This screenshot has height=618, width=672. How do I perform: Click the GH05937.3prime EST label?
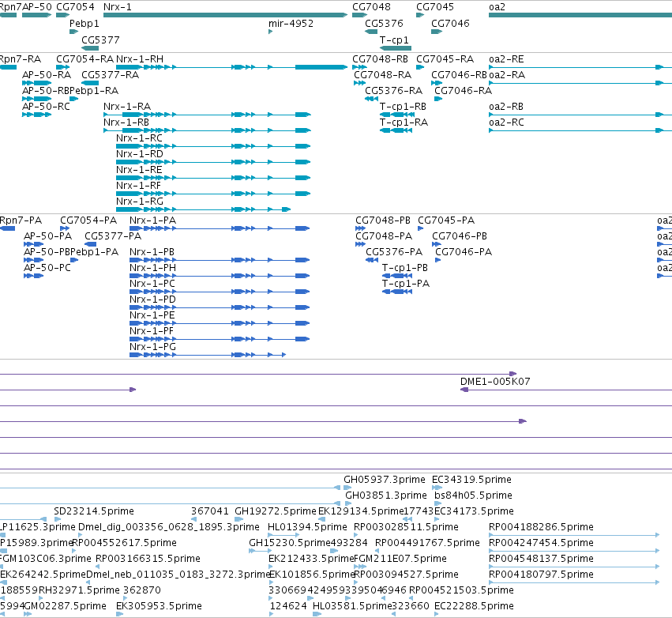point(385,480)
